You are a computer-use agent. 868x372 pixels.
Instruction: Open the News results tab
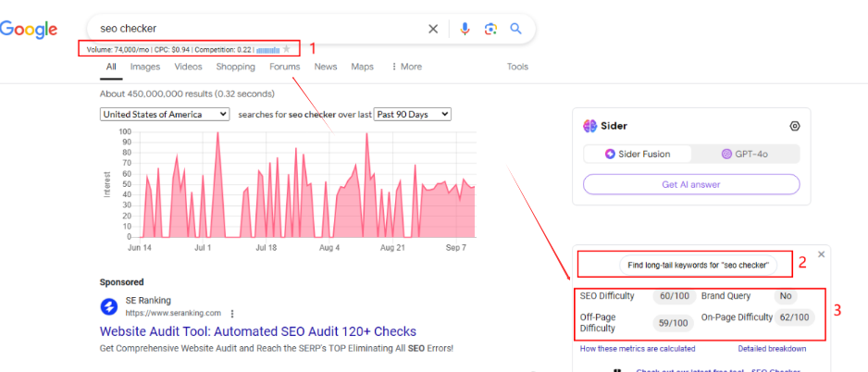(x=326, y=67)
